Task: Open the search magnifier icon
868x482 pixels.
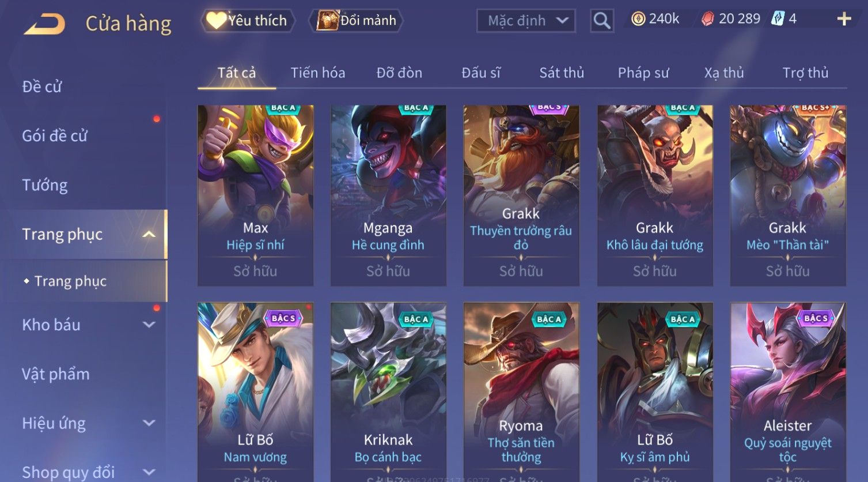Action: tap(602, 21)
